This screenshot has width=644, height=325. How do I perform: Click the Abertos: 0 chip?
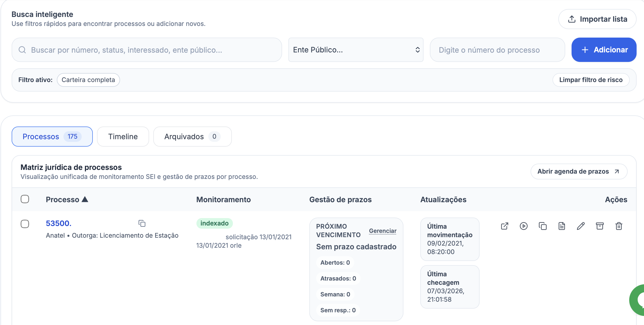click(x=335, y=263)
